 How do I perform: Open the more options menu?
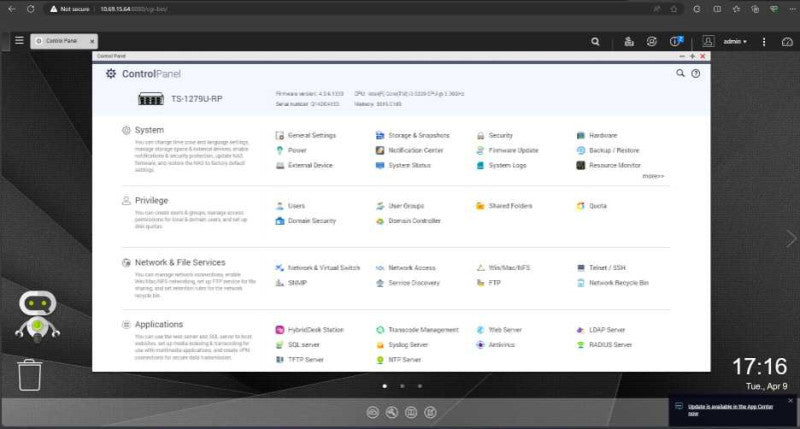coord(764,42)
